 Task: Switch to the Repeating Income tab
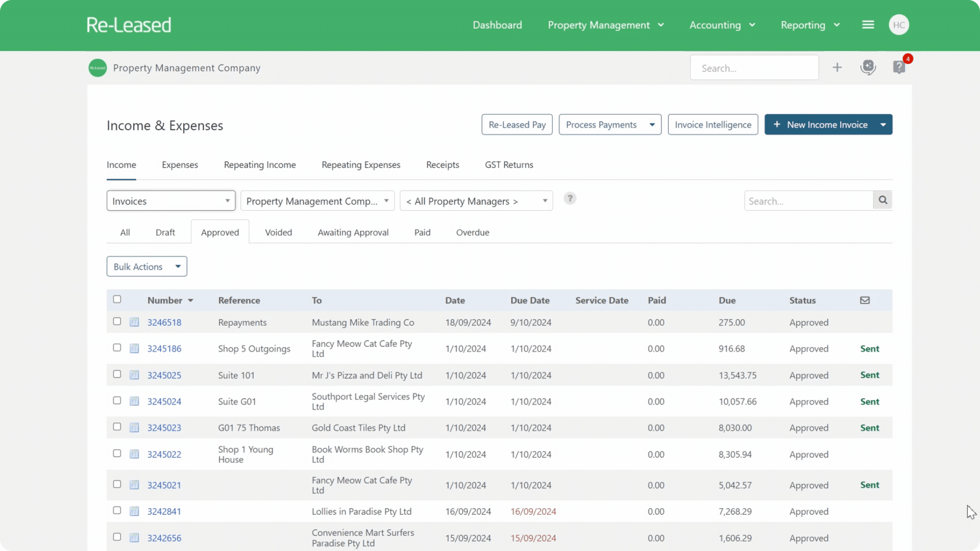(x=260, y=165)
